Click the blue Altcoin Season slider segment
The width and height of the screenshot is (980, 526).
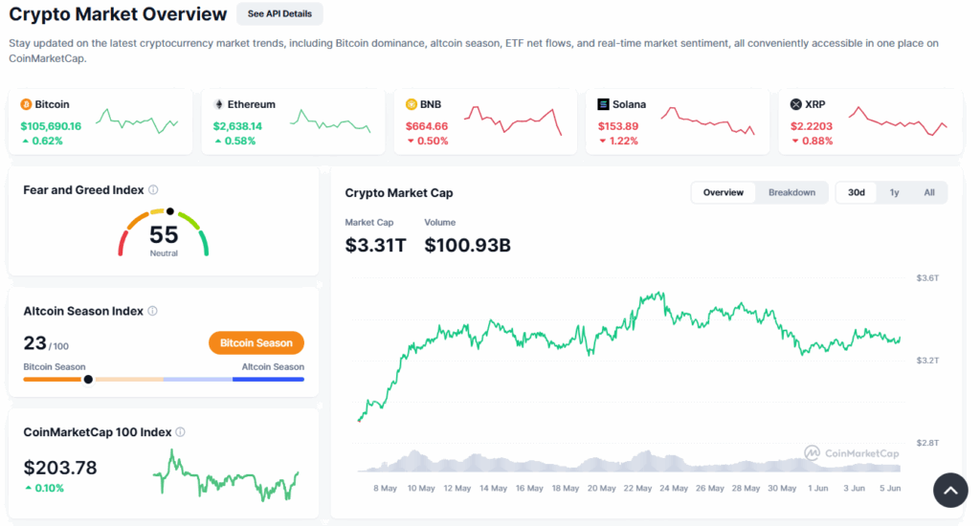click(x=268, y=379)
